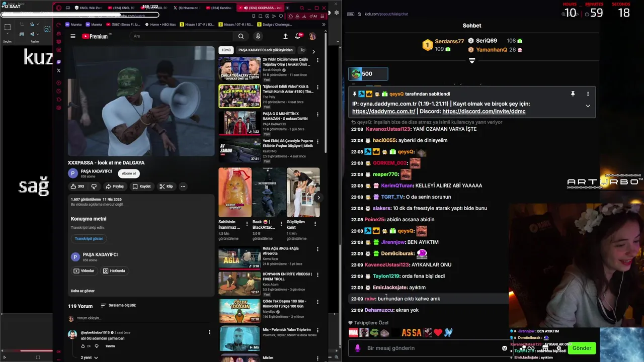Collapse description with Daha az göster
The image size is (644, 362).
(x=83, y=291)
